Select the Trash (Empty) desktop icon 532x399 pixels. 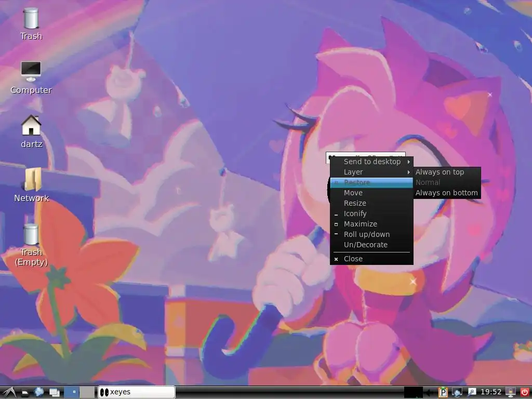(31, 244)
